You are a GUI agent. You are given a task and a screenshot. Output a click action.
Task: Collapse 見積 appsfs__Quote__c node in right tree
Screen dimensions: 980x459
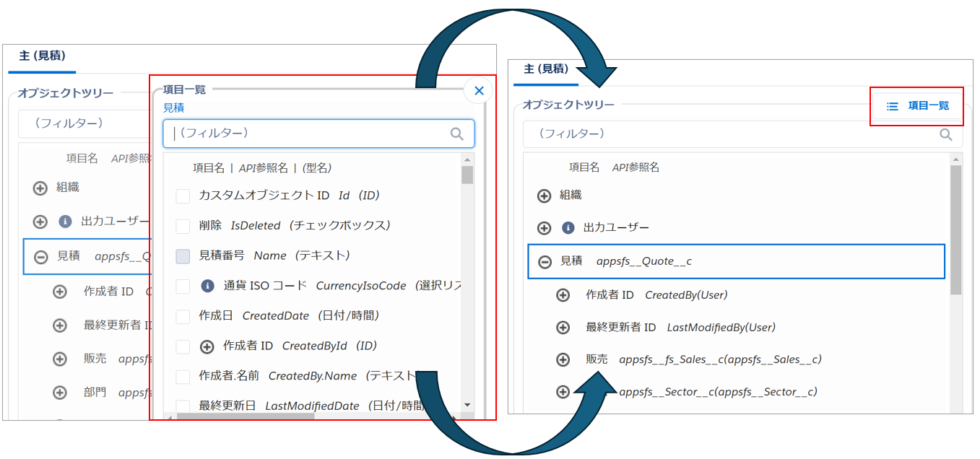(545, 261)
